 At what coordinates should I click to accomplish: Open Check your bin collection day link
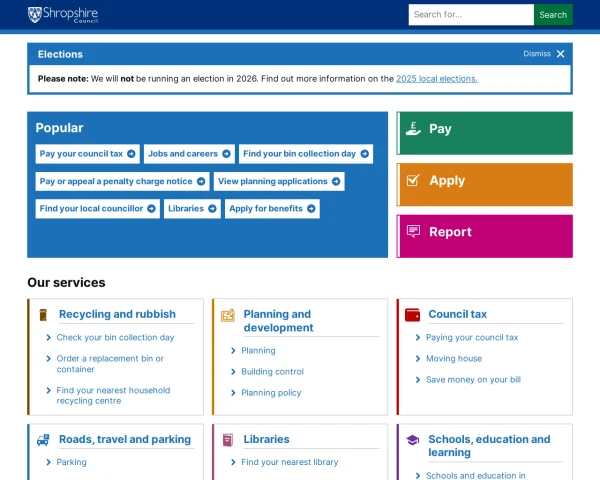coord(115,338)
